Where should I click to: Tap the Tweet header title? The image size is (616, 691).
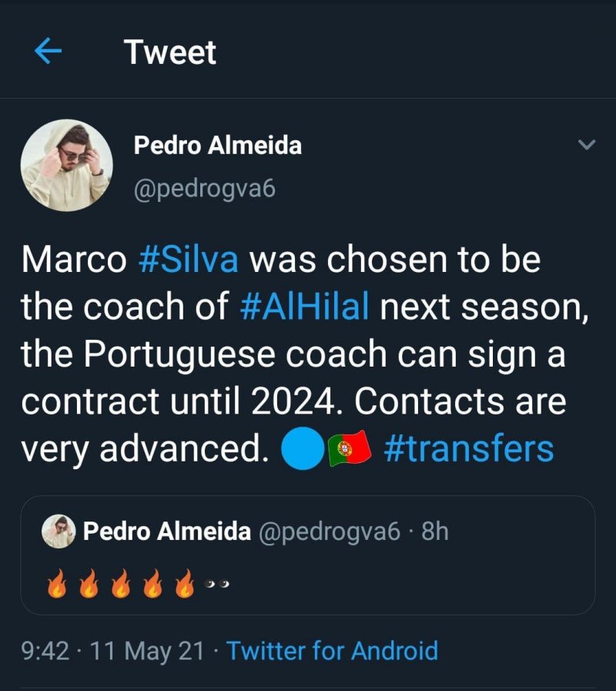169,52
